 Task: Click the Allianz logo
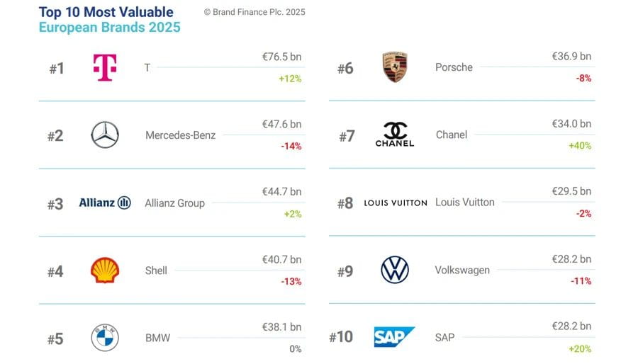pyautogui.click(x=105, y=203)
